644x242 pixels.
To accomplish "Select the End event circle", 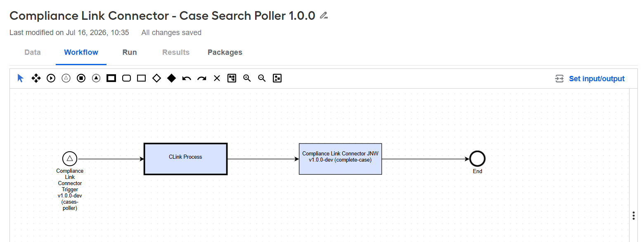I will [477, 159].
